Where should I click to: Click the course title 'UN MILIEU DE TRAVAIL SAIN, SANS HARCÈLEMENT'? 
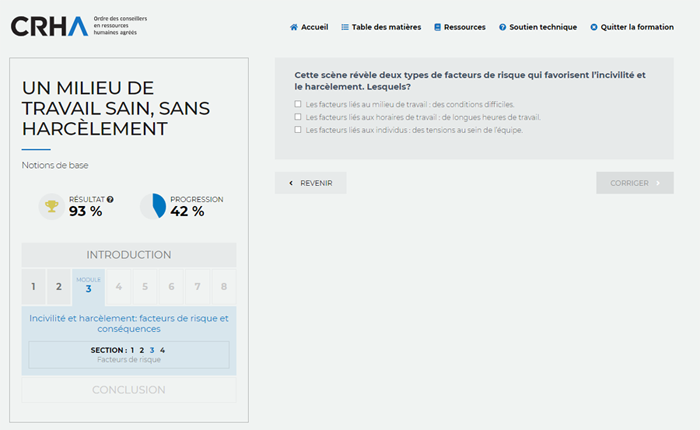pos(116,109)
